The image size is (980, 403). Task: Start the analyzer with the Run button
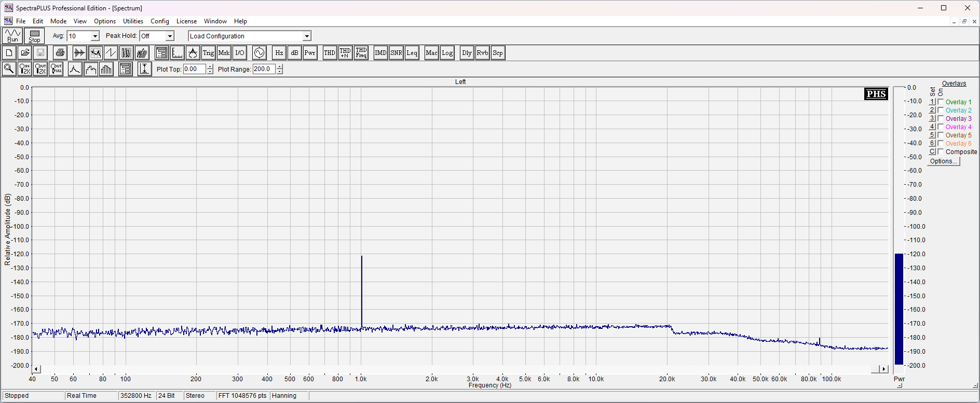point(12,36)
